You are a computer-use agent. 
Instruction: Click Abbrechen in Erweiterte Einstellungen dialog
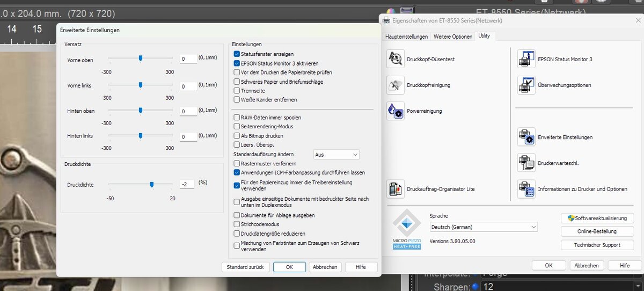[x=325, y=267]
